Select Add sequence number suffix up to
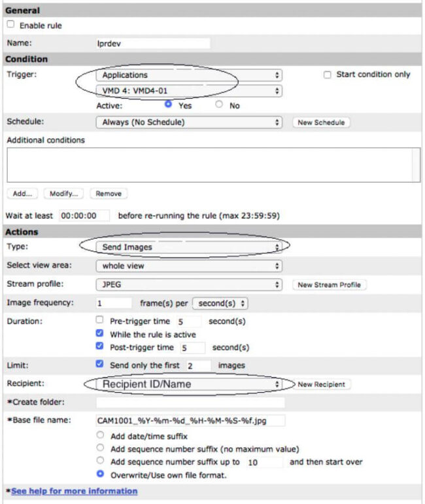 pos(100,460)
